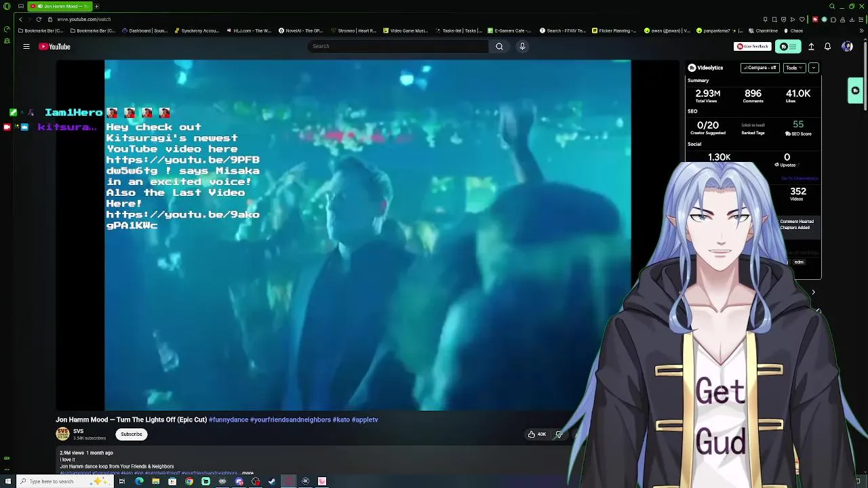Open YouTube notifications bell

(827, 47)
